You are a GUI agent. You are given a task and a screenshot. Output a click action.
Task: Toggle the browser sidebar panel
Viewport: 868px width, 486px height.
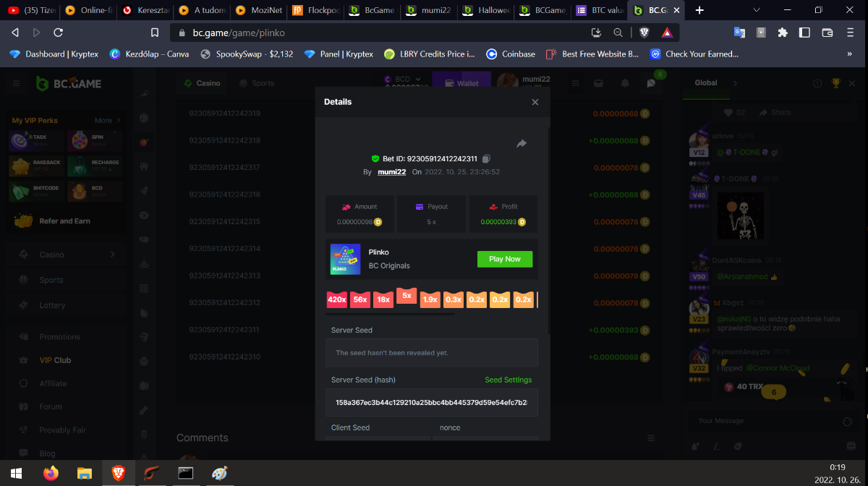point(804,33)
